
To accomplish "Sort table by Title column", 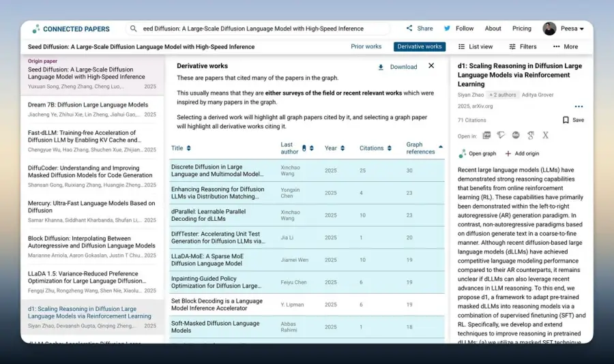I will pos(181,148).
